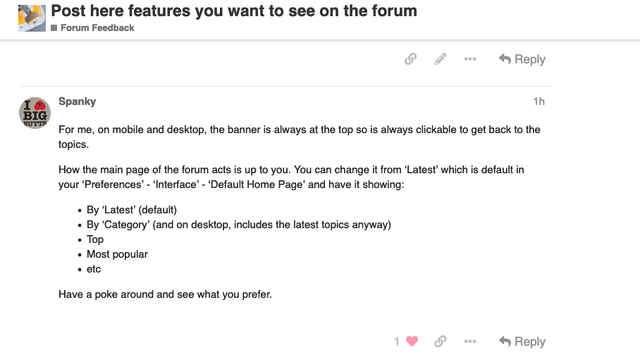Click the 'Have a poke around' sentence
Viewport: 640px width, 364px height.
pos(165,294)
